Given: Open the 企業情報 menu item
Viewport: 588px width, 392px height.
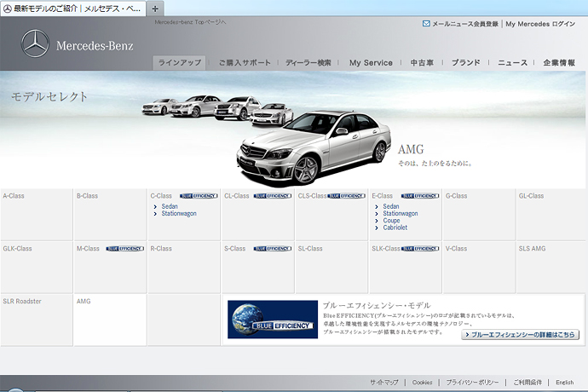Looking at the screenshot, I should tap(559, 63).
